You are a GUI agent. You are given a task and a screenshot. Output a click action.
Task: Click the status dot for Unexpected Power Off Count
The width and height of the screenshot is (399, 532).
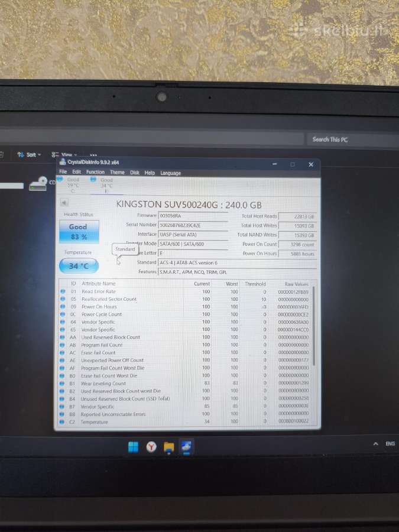tap(62, 360)
